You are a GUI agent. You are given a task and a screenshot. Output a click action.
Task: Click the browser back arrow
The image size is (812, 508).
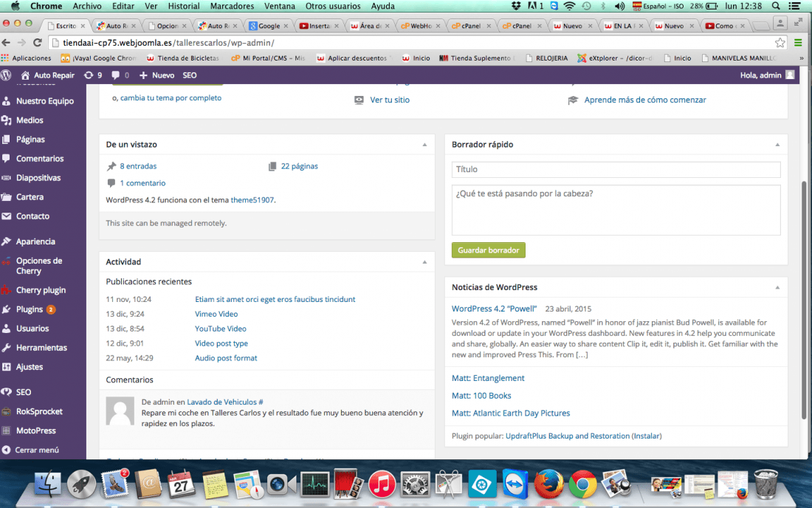6,43
